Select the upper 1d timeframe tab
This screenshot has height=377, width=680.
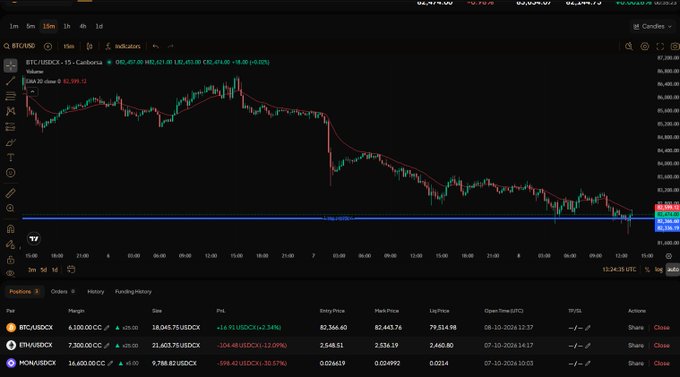[99, 26]
